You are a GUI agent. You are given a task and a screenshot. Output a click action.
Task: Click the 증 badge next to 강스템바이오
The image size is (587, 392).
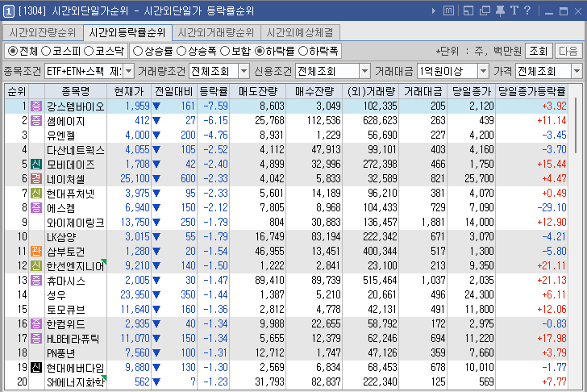(x=36, y=106)
